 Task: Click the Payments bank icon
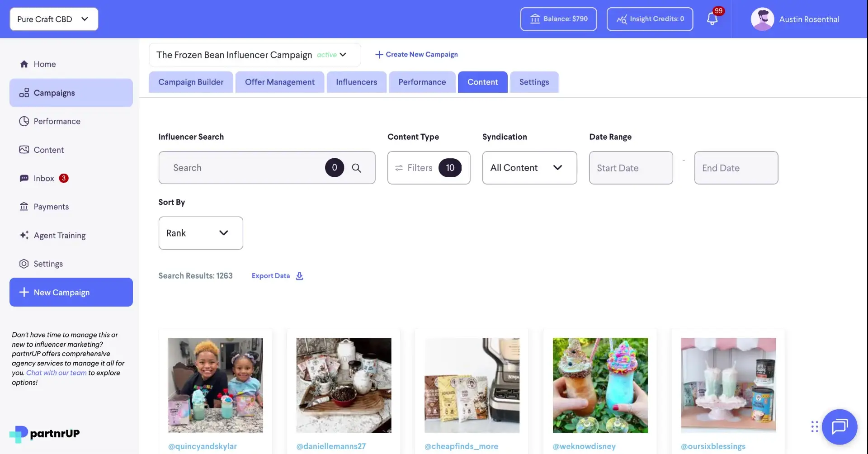click(24, 206)
